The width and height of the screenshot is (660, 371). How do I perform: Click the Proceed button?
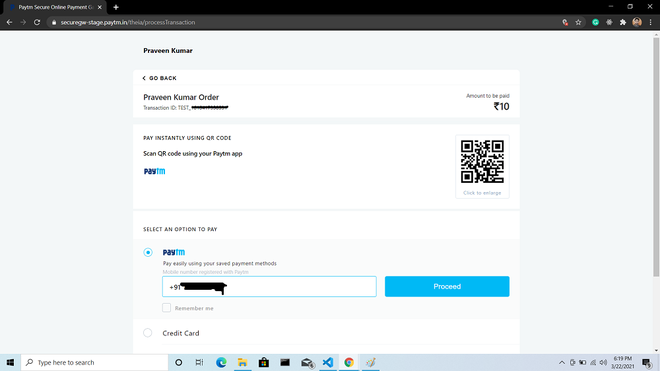click(x=447, y=286)
